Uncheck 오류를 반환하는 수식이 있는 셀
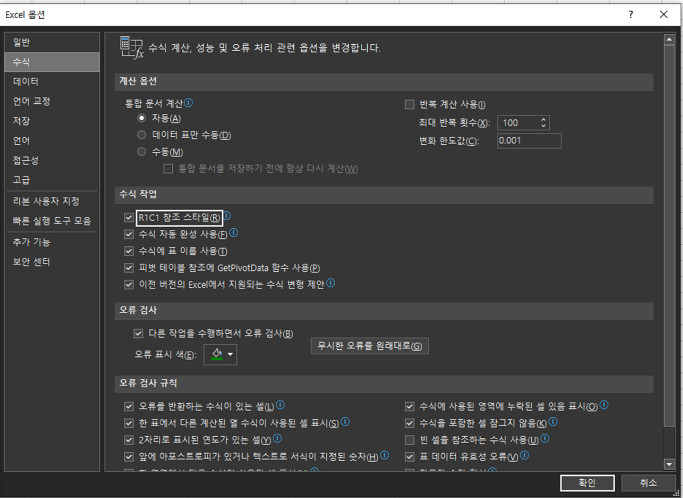683x498 pixels. pyautogui.click(x=128, y=407)
